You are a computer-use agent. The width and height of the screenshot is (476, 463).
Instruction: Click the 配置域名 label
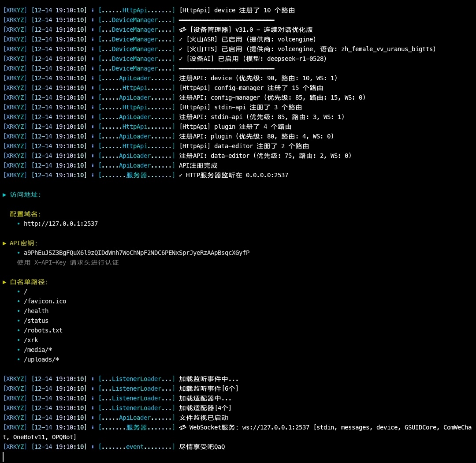(x=26, y=214)
